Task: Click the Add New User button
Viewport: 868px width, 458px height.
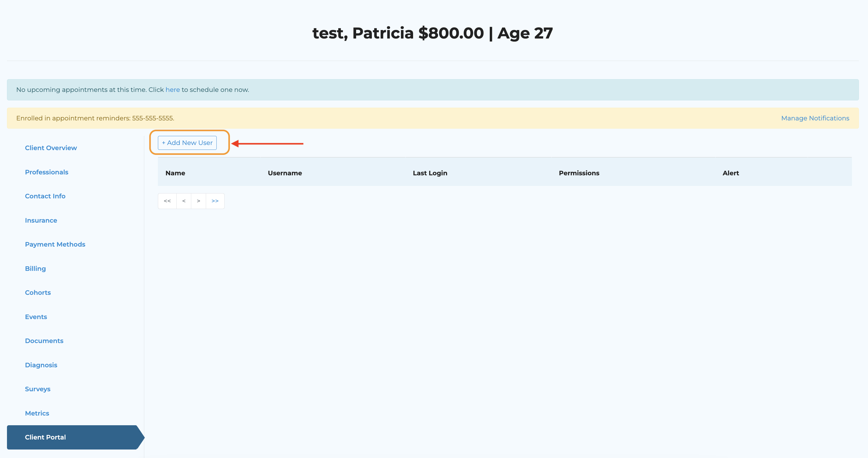Action: (187, 143)
